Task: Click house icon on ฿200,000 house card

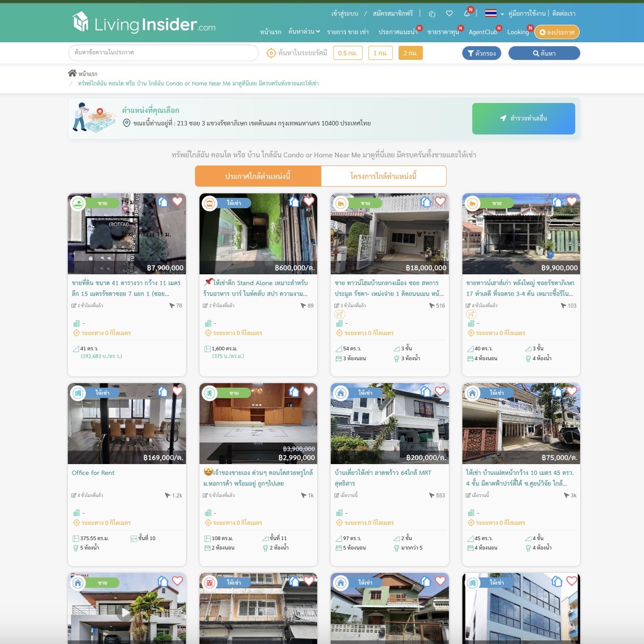Action: pyautogui.click(x=426, y=391)
